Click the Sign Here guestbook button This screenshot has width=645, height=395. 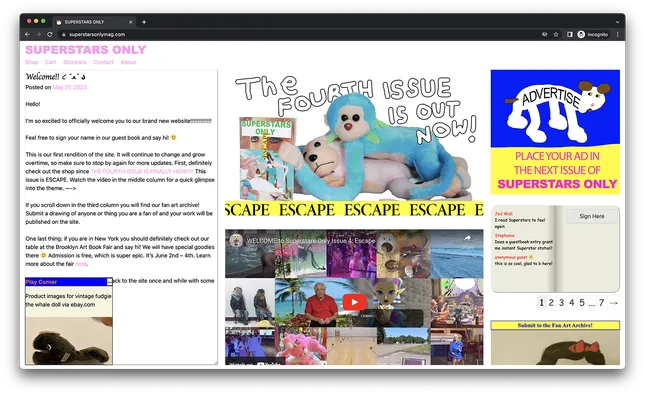[x=592, y=216]
